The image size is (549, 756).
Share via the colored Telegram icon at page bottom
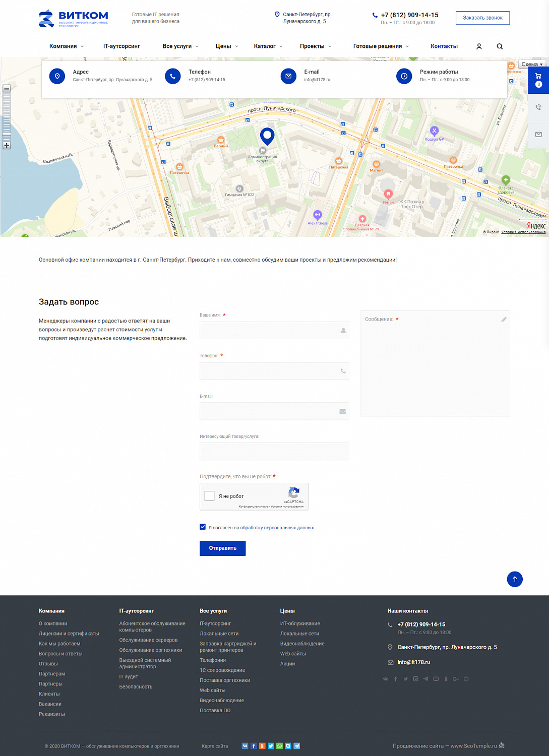tap(296, 746)
